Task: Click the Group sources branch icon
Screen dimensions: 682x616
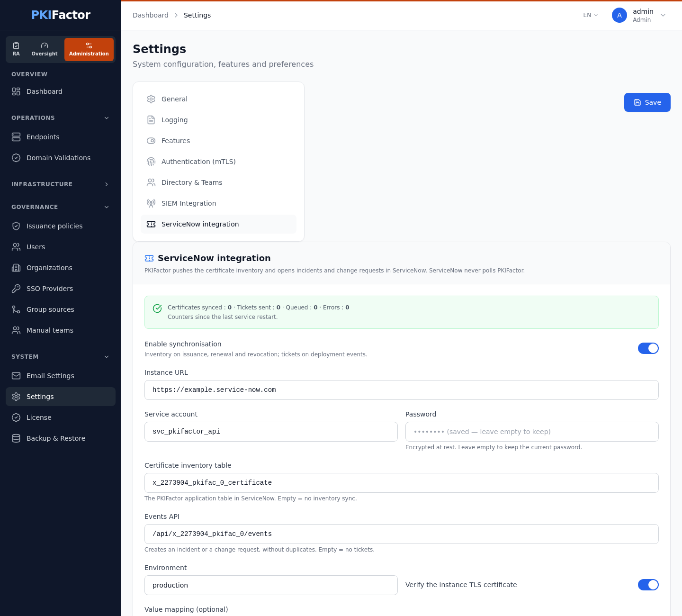Action: [16, 309]
